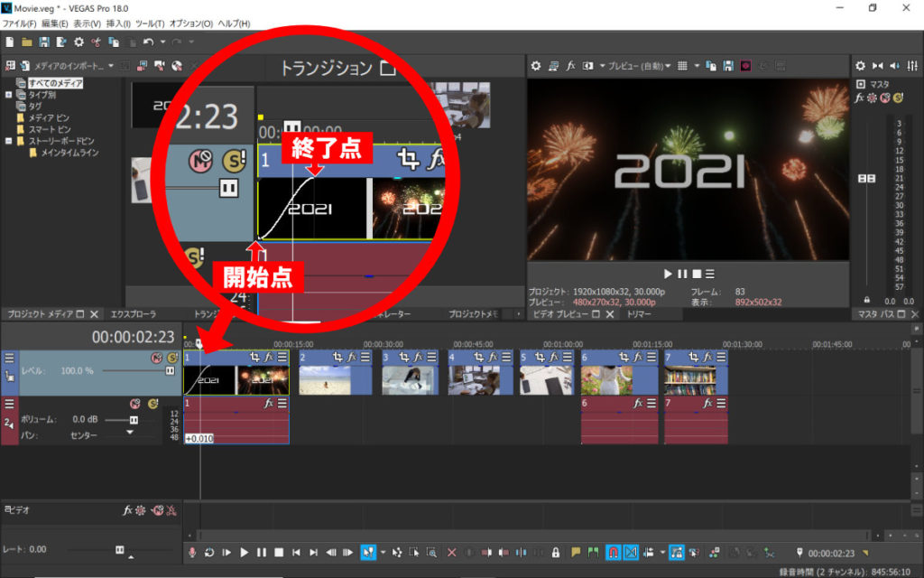Open the 挿入(I) menu
This screenshot has width=924, height=578.
(x=118, y=23)
